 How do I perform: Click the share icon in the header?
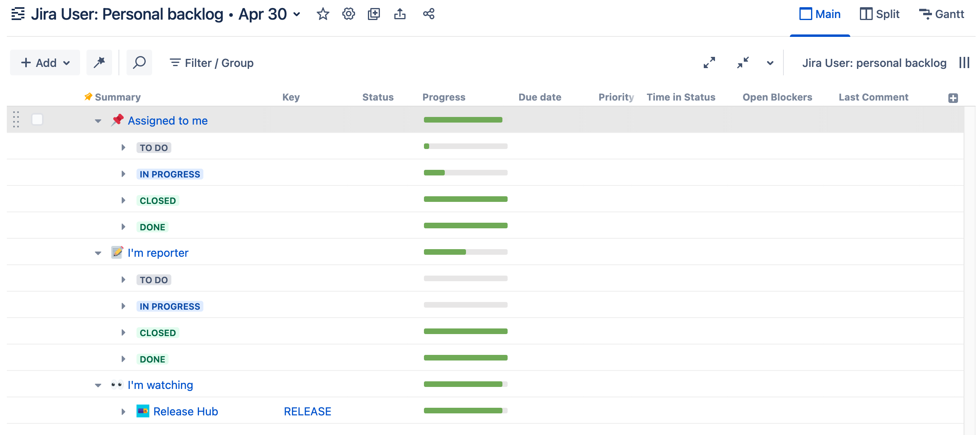pyautogui.click(x=428, y=14)
